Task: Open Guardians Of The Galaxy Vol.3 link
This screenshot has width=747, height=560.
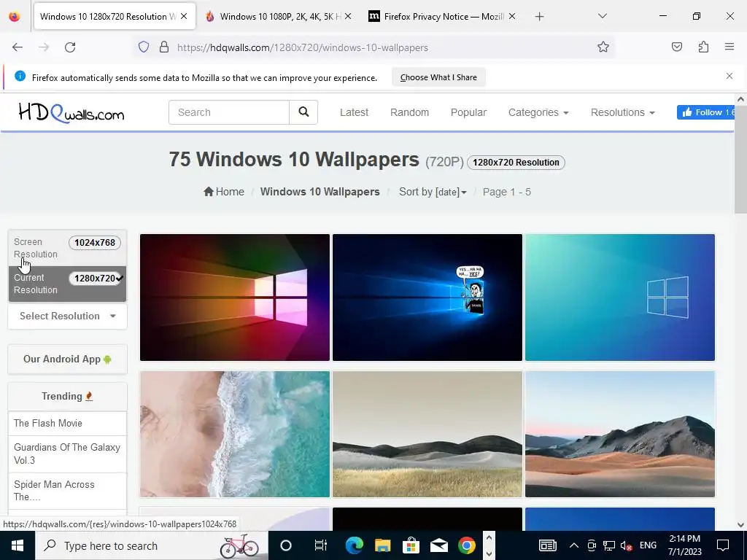Action: click(67, 454)
